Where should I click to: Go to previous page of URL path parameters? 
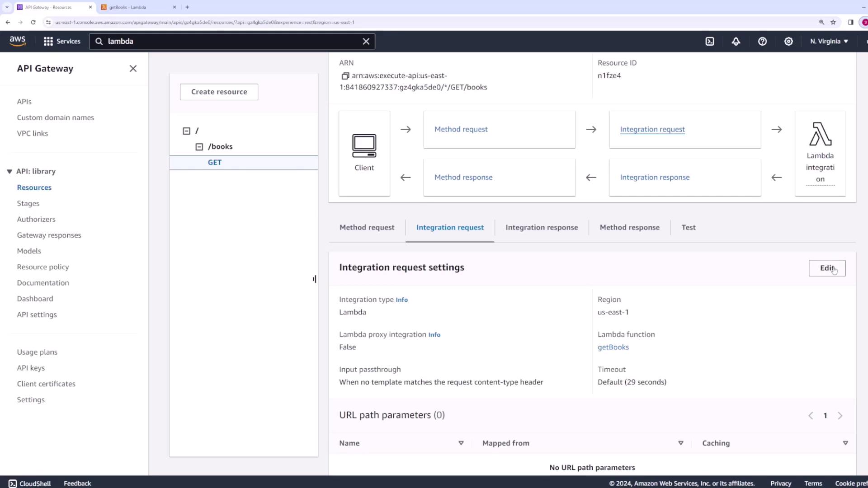811,416
